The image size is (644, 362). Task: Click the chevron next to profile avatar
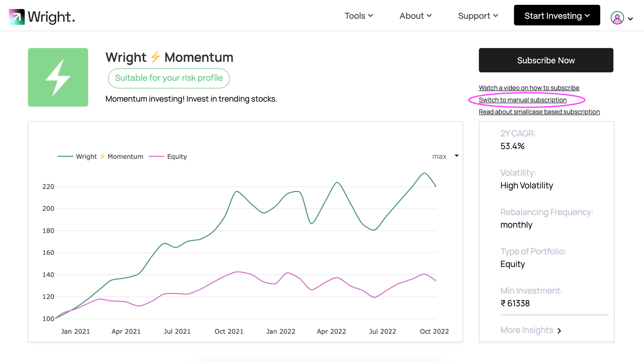630,19
